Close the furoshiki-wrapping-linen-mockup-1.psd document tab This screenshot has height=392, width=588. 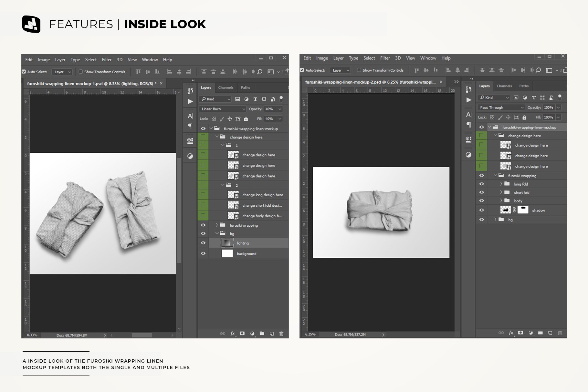161,83
